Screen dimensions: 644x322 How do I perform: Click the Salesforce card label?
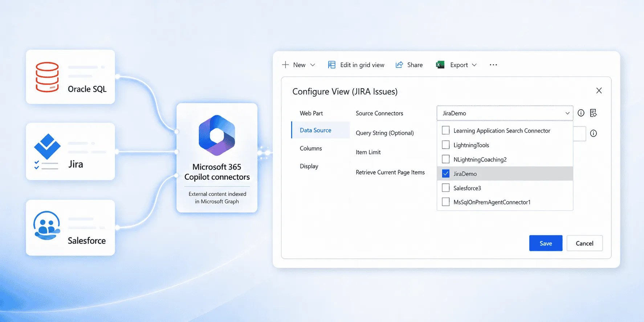point(87,241)
